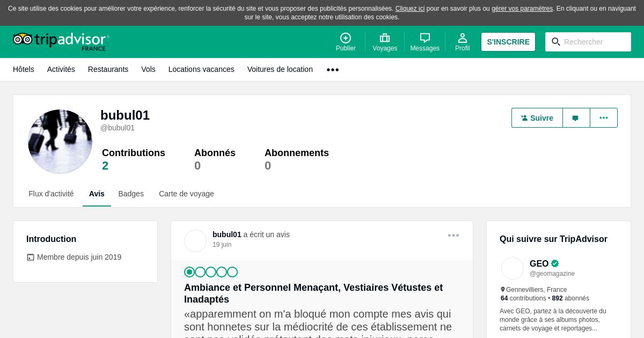Click the Contributions count 2

pyautogui.click(x=105, y=166)
